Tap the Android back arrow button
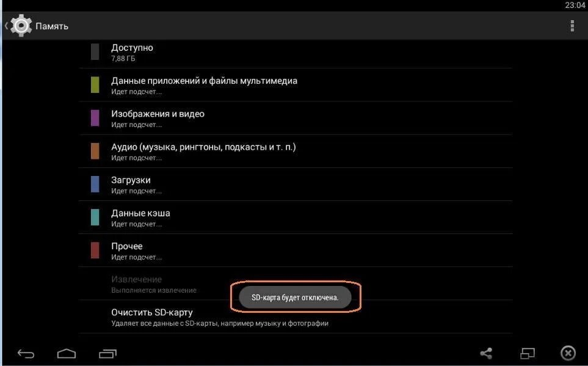This screenshot has height=366, width=588. tap(26, 354)
